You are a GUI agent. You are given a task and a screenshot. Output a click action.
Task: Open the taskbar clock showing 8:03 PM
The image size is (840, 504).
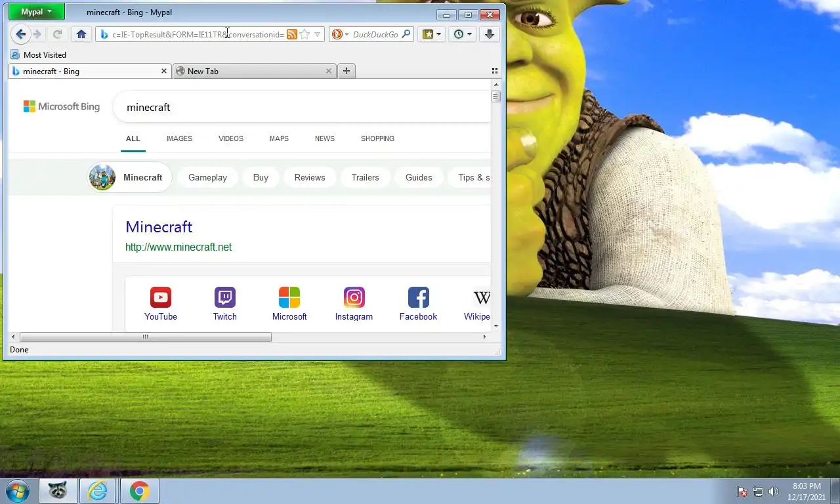click(x=807, y=491)
